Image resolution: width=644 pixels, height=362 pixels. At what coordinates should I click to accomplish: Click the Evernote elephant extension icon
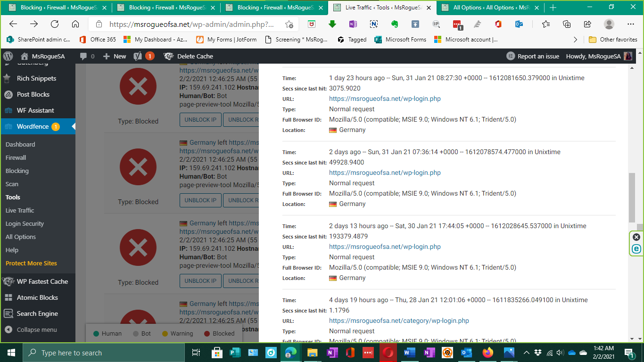pos(395,25)
